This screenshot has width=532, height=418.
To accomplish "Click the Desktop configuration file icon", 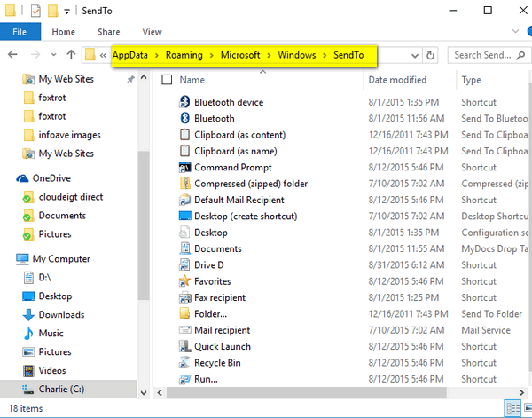I will pyautogui.click(x=184, y=233).
